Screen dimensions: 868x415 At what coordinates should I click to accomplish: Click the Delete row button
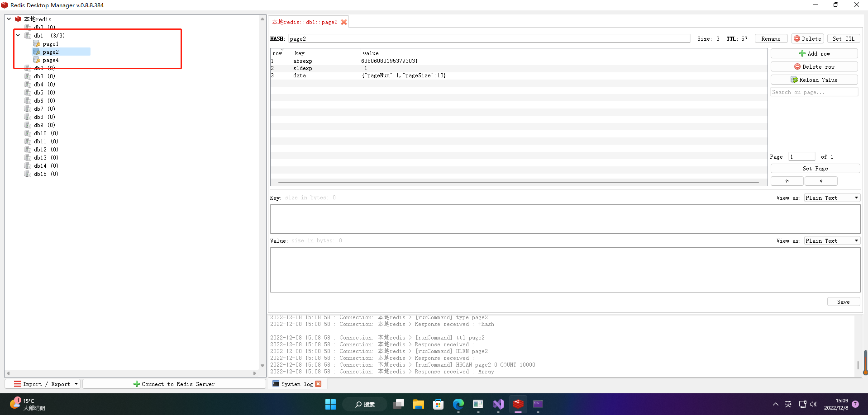(814, 66)
